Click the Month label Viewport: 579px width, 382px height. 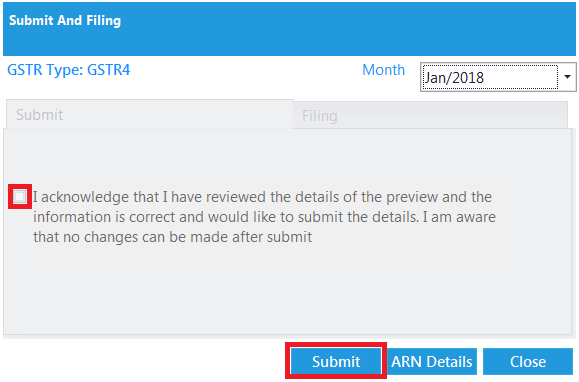(383, 70)
